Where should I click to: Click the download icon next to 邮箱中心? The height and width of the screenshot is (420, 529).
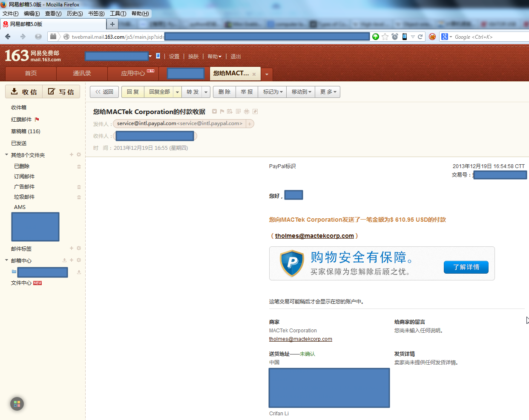pyautogui.click(x=64, y=260)
